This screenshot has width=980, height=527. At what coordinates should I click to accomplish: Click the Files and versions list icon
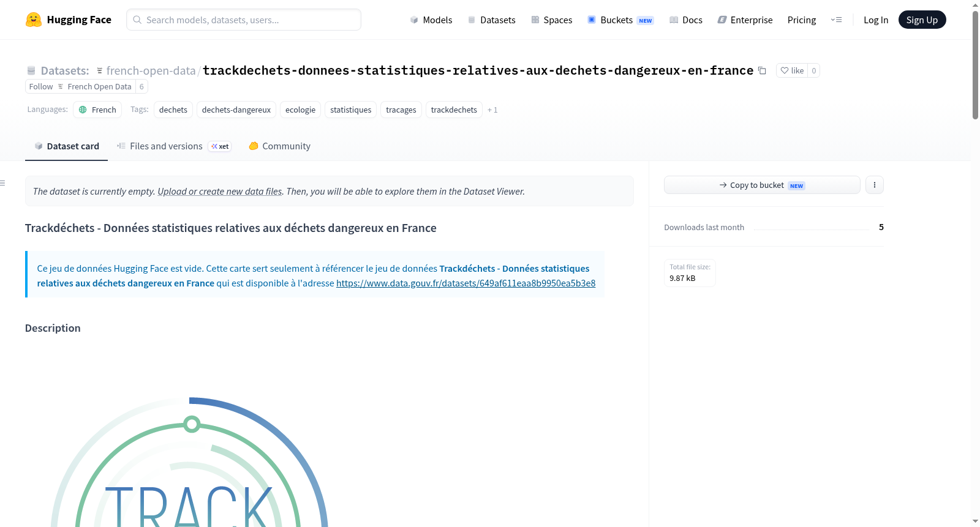coord(121,146)
